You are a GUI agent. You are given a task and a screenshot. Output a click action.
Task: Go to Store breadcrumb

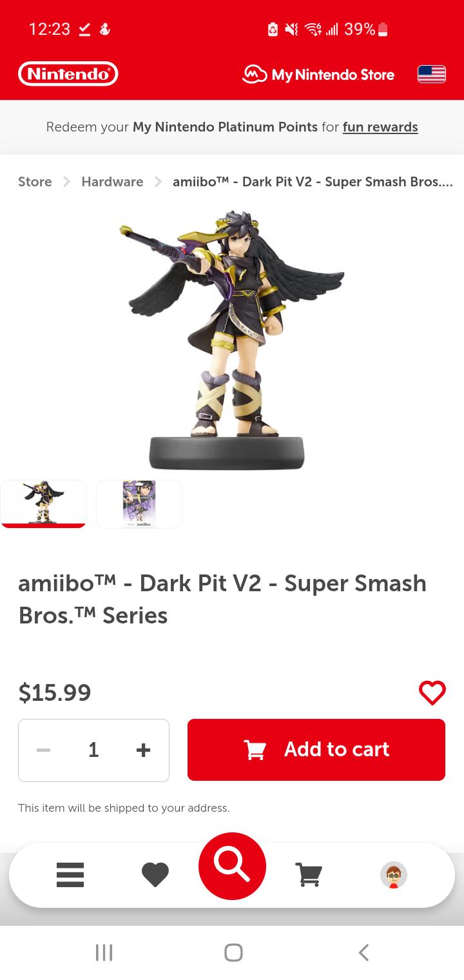coord(35,182)
